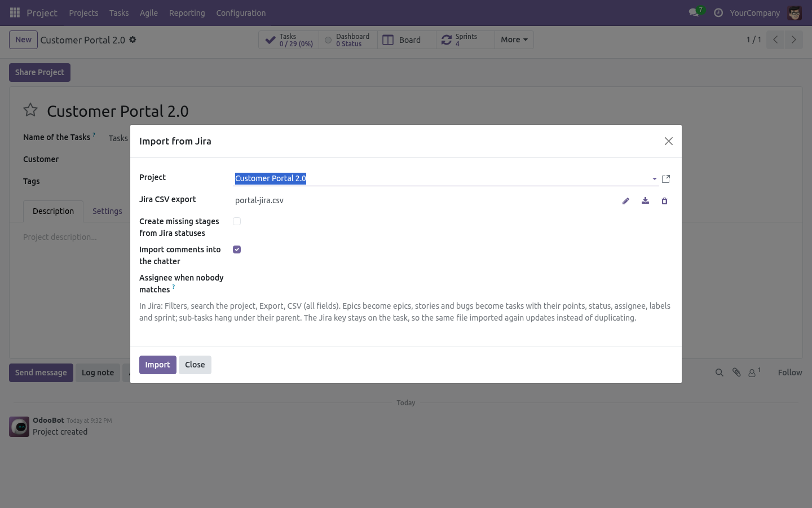
Task: Close the Import from Jira dialog
Action: (669, 141)
